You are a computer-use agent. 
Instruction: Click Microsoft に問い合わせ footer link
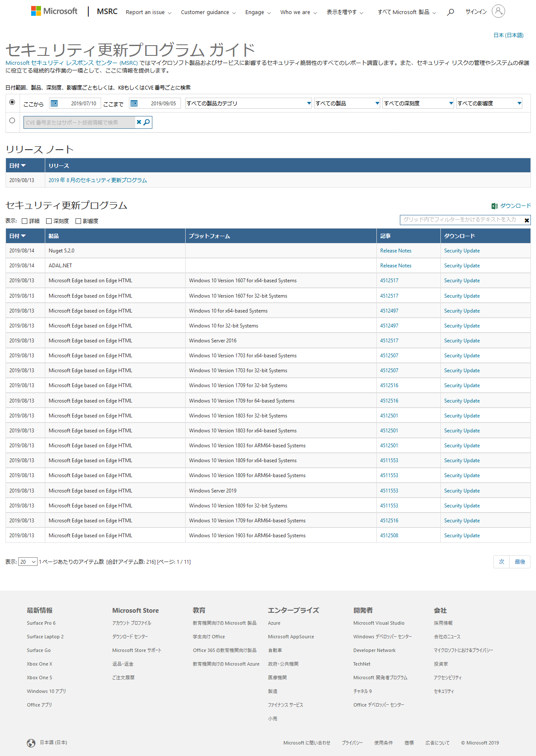click(307, 743)
